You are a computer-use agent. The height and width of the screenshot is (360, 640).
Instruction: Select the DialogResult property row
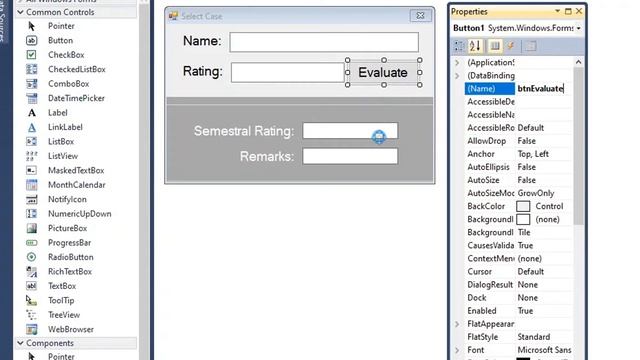coord(518,285)
